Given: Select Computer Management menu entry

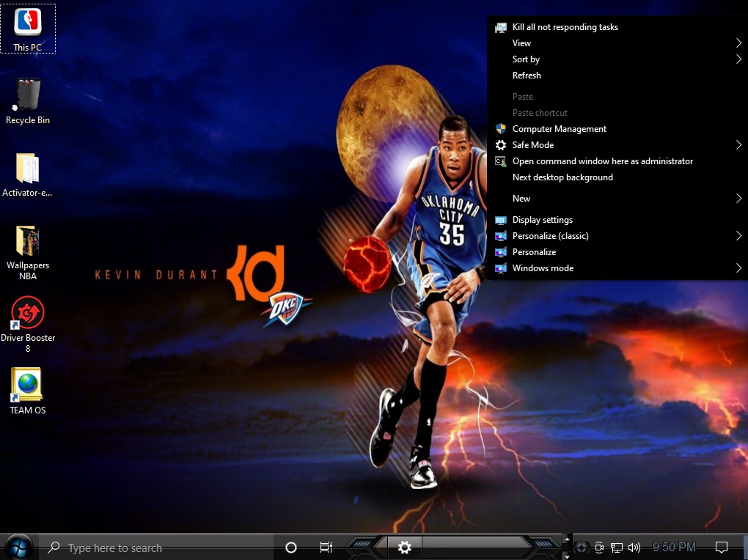Looking at the screenshot, I should pyautogui.click(x=560, y=129).
